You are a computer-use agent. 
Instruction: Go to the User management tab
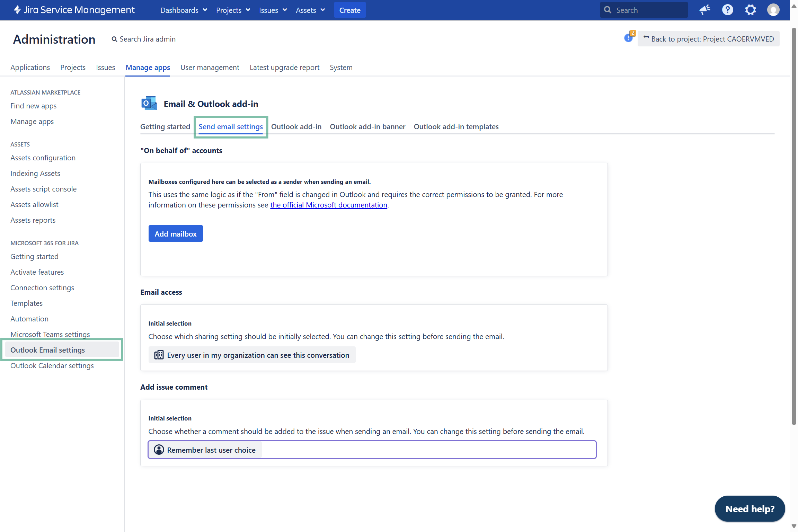(x=210, y=68)
